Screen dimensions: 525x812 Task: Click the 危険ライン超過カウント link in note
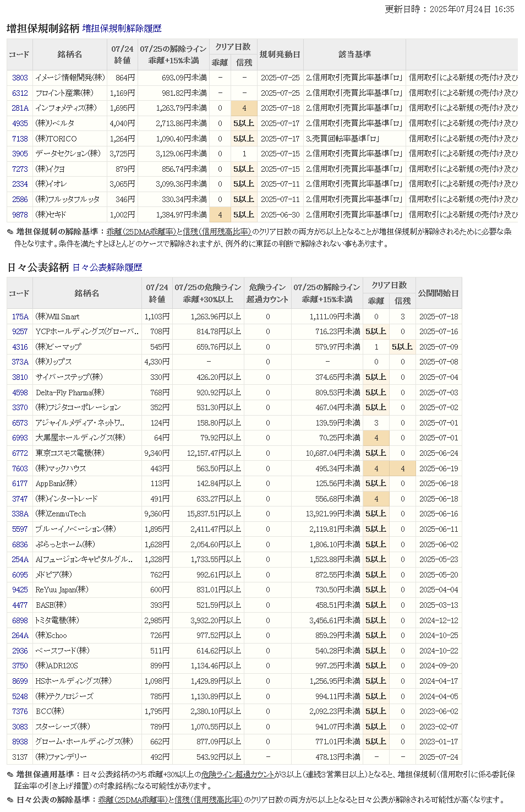click(x=238, y=774)
